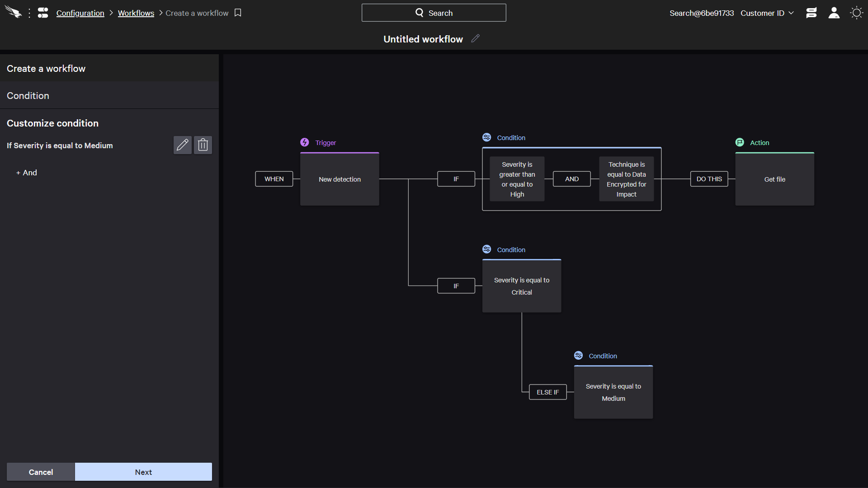Click the Add And condition option
868x488 pixels.
pos(26,173)
